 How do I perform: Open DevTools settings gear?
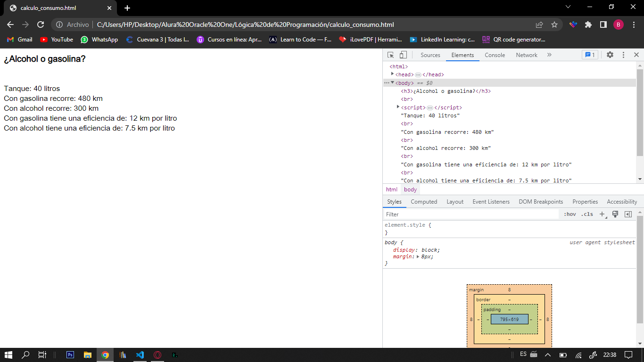(610, 55)
